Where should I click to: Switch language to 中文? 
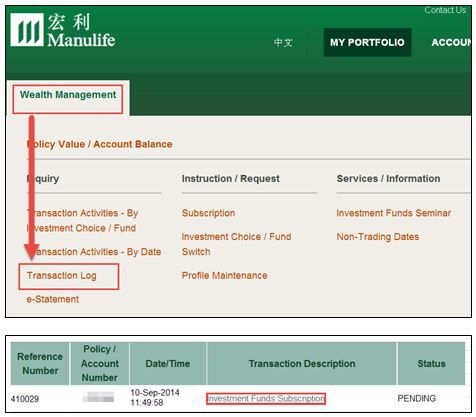coord(283,42)
